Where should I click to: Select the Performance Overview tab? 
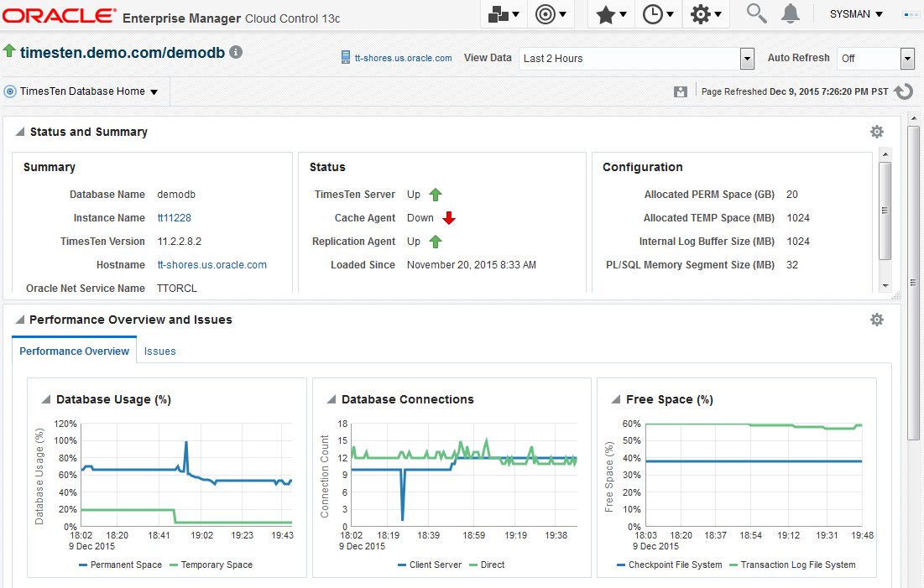[x=75, y=351]
